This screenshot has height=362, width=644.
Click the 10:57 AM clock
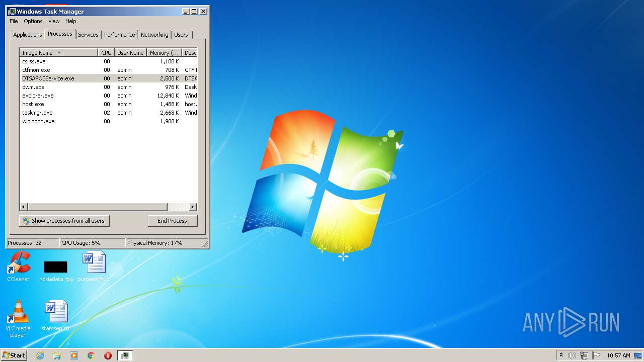pos(618,355)
